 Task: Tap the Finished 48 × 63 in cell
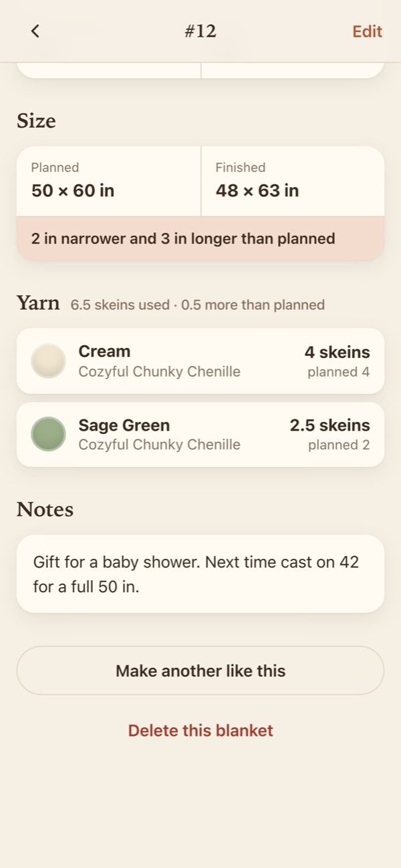(x=293, y=181)
